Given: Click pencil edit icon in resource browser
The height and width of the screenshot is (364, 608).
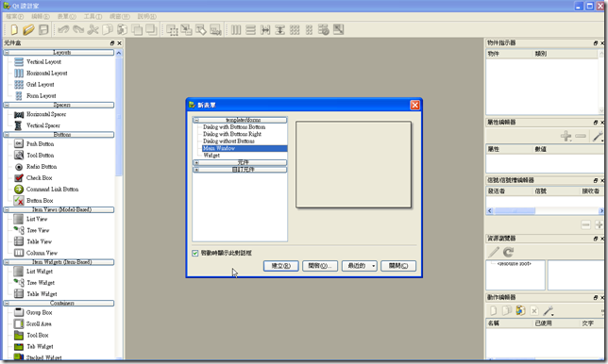Looking at the screenshot, I should [x=494, y=252].
